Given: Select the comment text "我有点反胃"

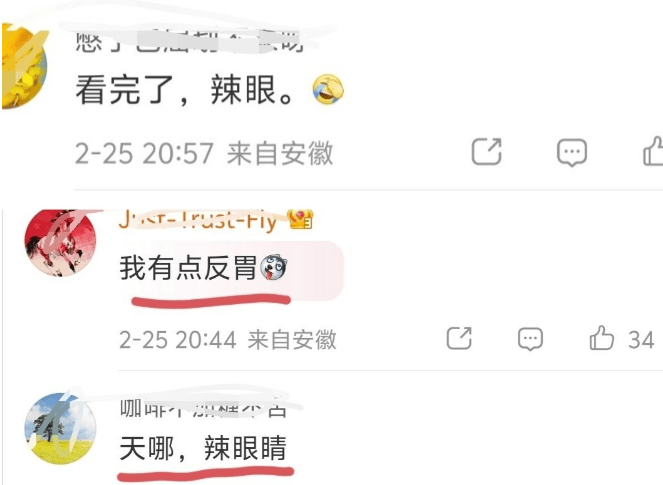Looking at the screenshot, I should click(x=189, y=268).
